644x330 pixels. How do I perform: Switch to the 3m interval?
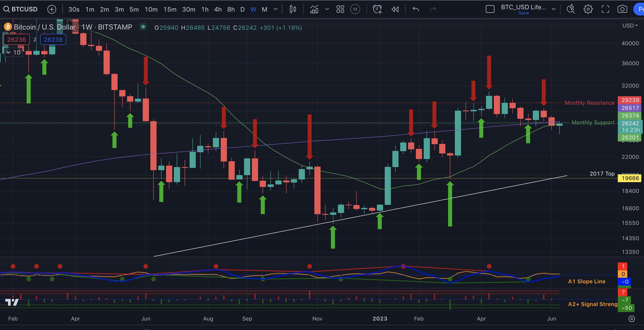pyautogui.click(x=119, y=9)
